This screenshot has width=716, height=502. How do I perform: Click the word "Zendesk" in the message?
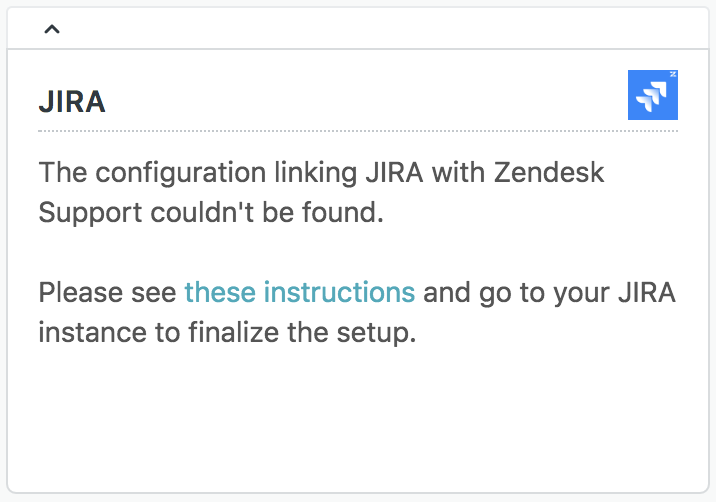point(548,172)
